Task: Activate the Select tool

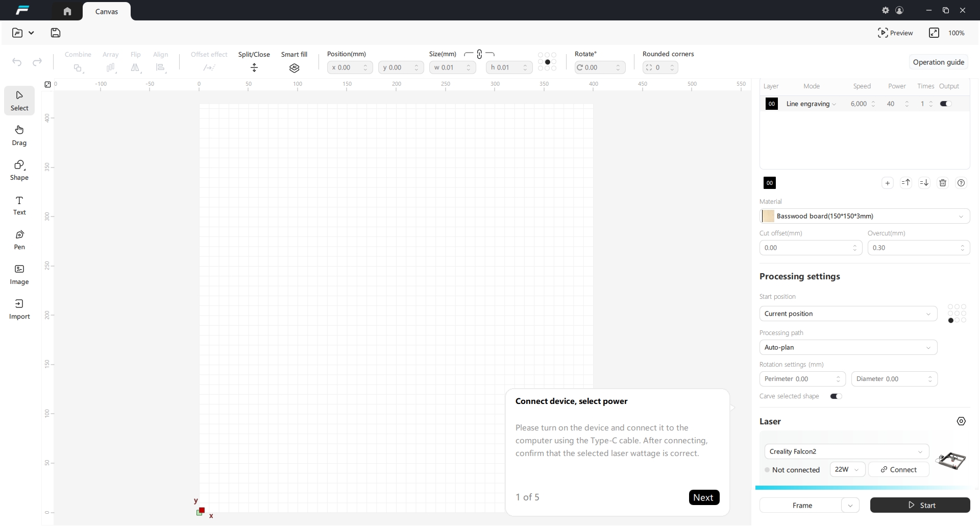Action: 19,101
